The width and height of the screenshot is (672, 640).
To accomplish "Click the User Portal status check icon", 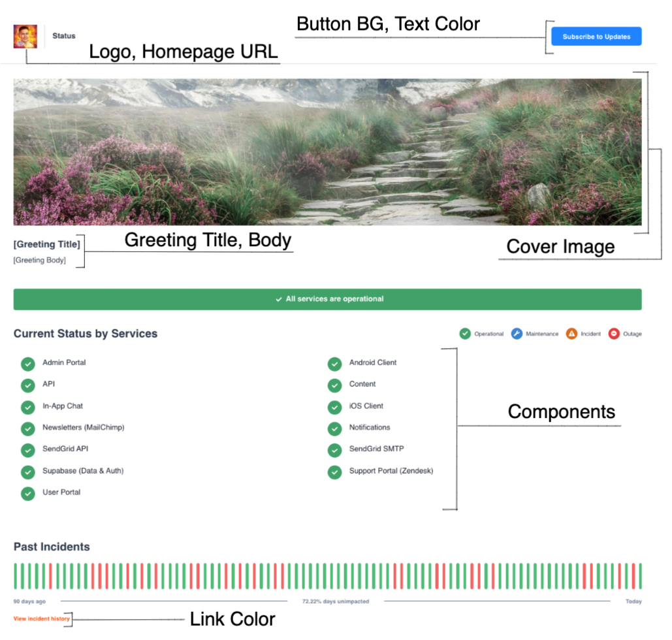I will 28,494.
